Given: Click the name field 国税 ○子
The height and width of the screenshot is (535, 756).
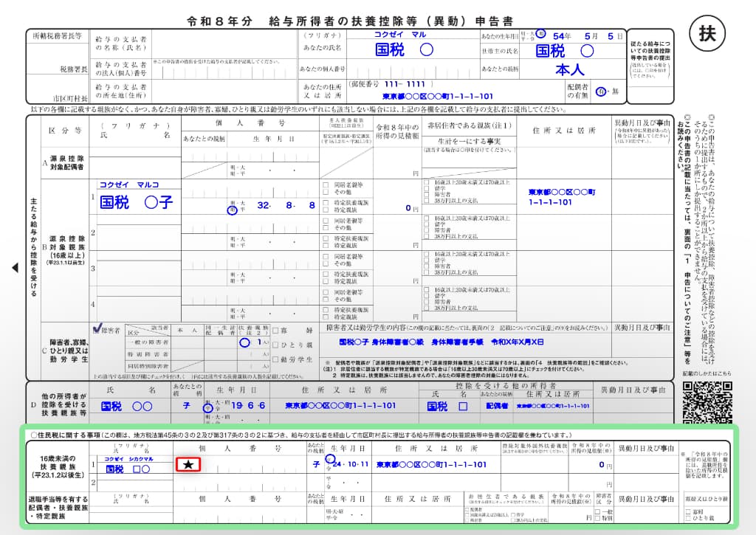Looking at the screenshot, I should (x=136, y=201).
